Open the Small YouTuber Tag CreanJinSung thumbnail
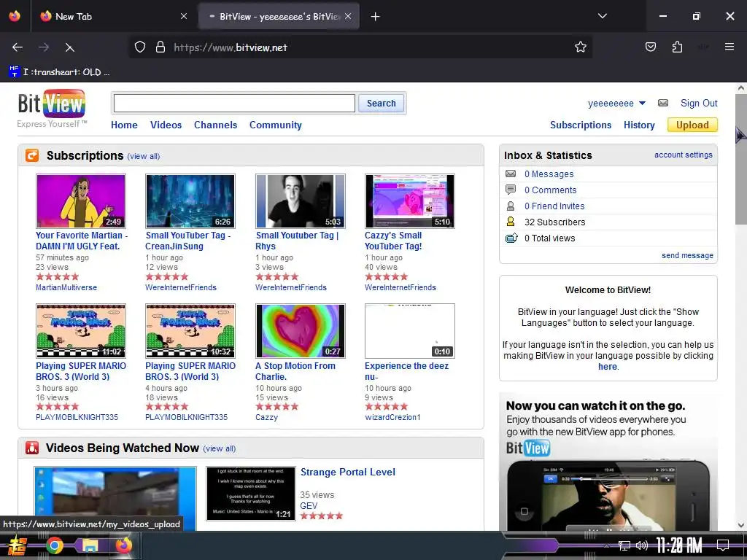 190,201
